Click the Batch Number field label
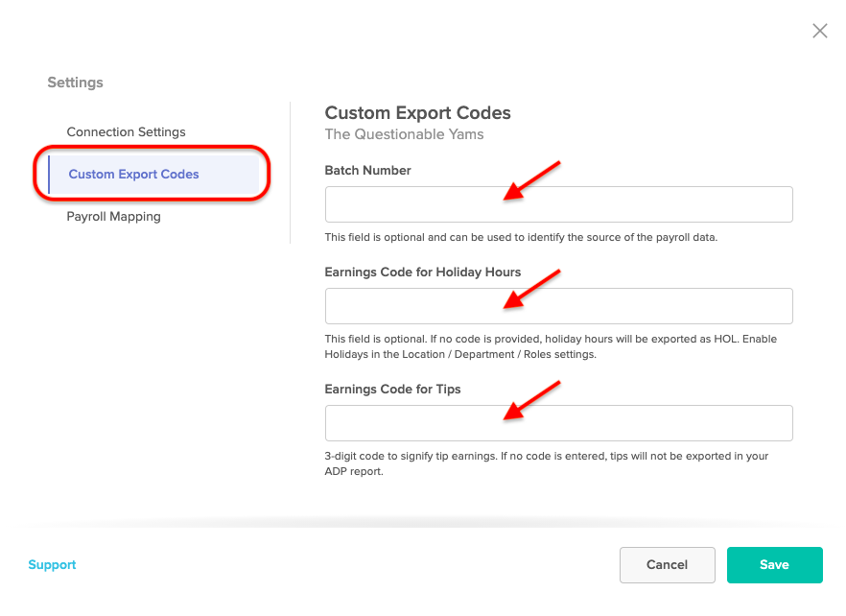 pyautogui.click(x=367, y=171)
